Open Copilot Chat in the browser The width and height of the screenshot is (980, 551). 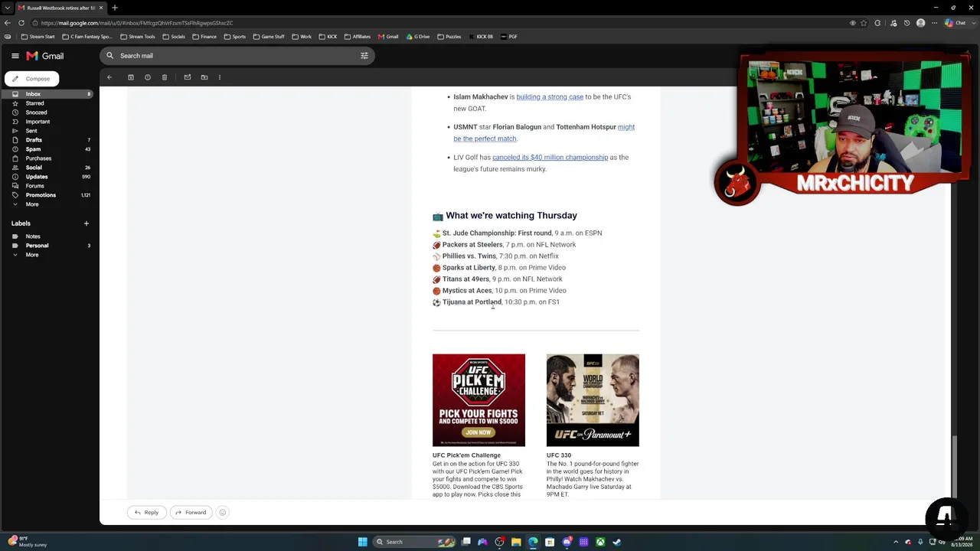tap(955, 23)
